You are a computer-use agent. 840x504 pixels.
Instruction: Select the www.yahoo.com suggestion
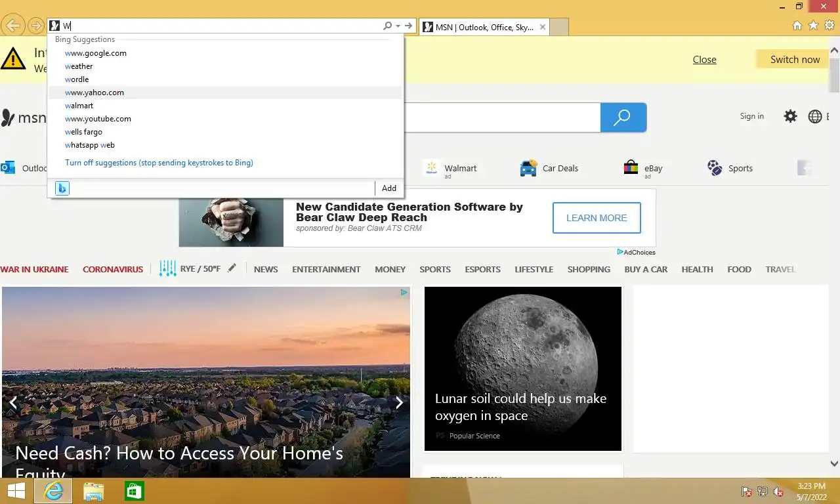tap(225, 93)
